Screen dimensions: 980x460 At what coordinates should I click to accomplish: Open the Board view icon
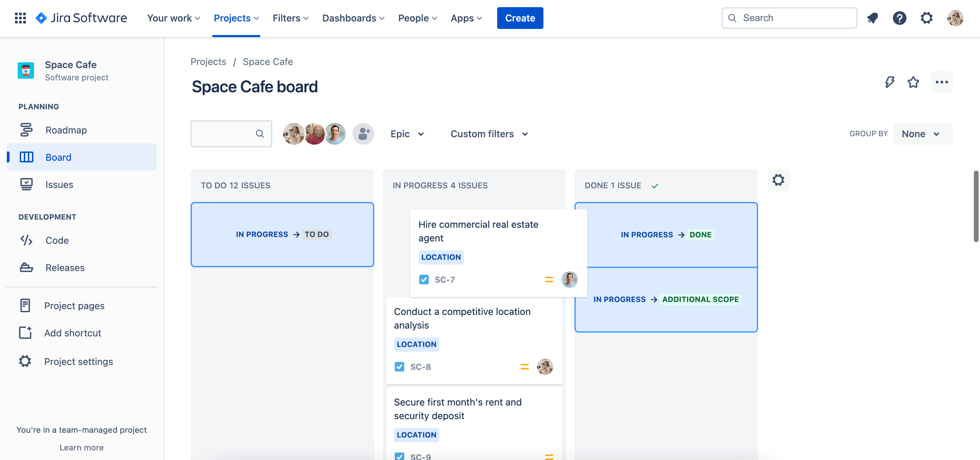click(26, 157)
